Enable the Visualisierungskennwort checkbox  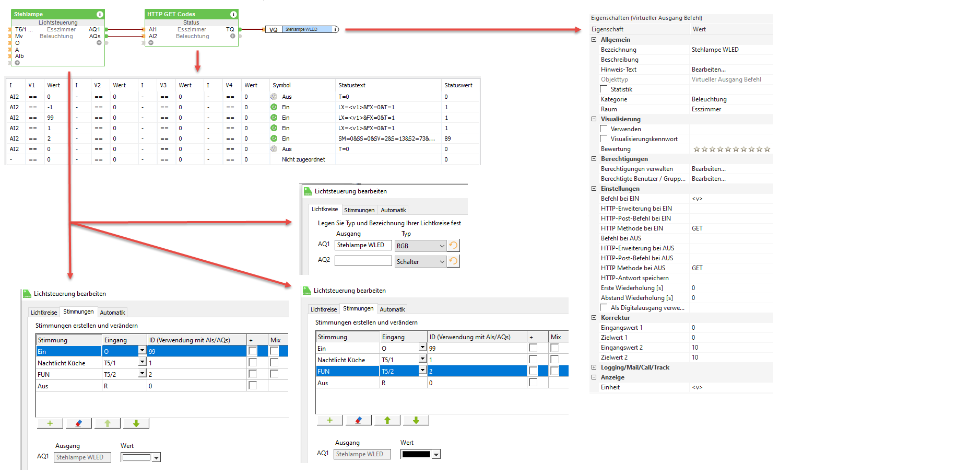(604, 139)
